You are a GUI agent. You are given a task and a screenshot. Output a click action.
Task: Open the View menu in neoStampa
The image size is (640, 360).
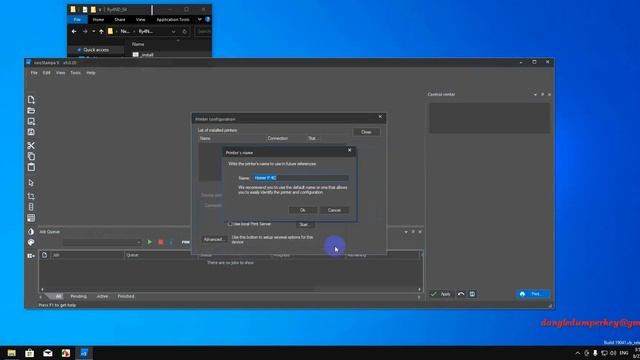pos(60,73)
